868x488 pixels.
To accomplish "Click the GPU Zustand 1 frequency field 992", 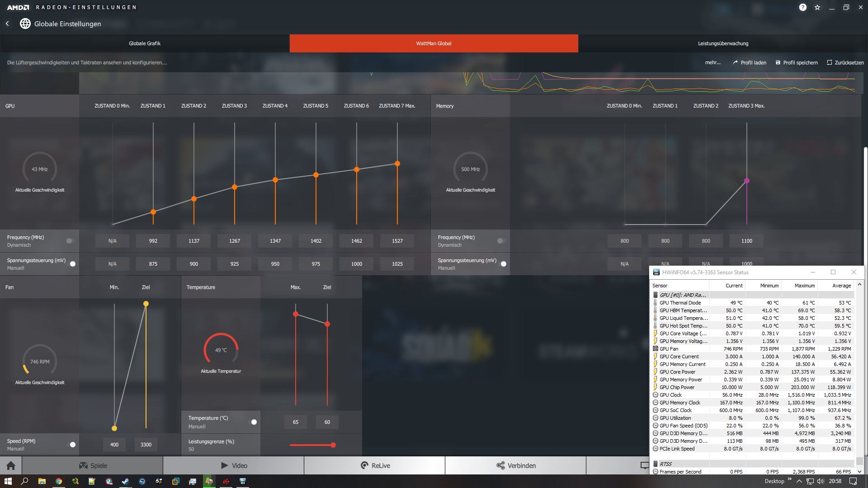I will pyautogui.click(x=153, y=241).
